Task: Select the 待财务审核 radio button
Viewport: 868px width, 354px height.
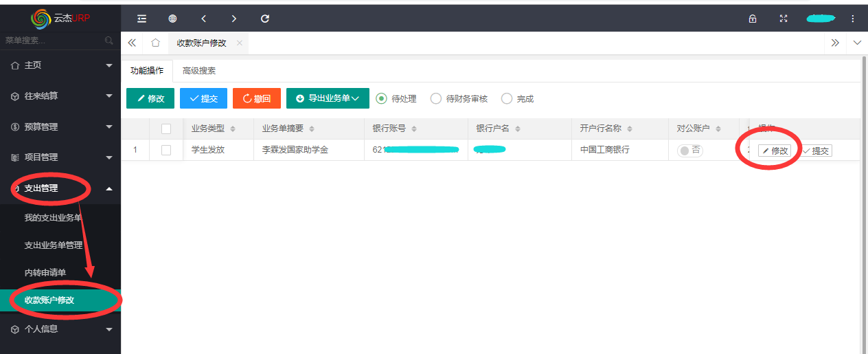Action: (x=436, y=98)
